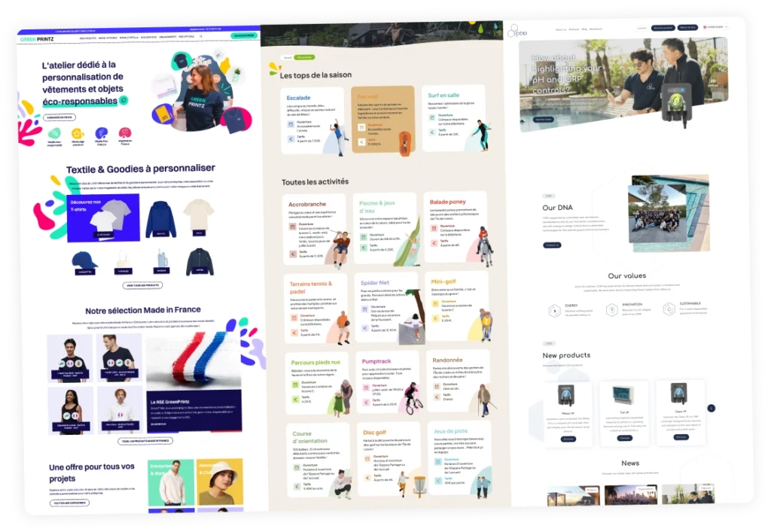771x532 pixels.
Task: Click the yellow badge icon below the hero text
Action: tap(77, 133)
